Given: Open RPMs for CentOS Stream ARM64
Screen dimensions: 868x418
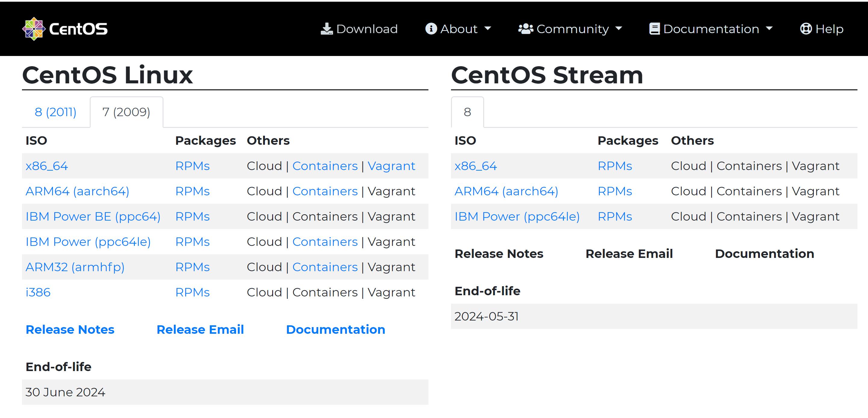Looking at the screenshot, I should point(614,191).
